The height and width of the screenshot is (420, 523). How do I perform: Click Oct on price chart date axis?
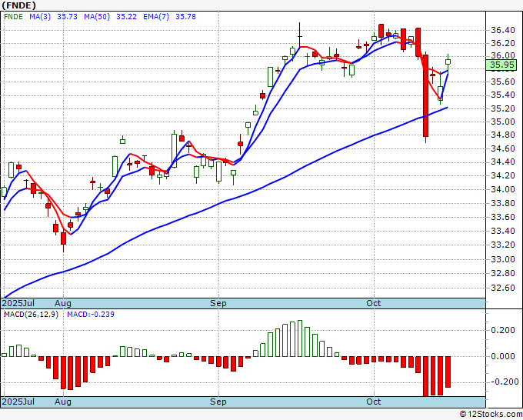[x=374, y=303]
